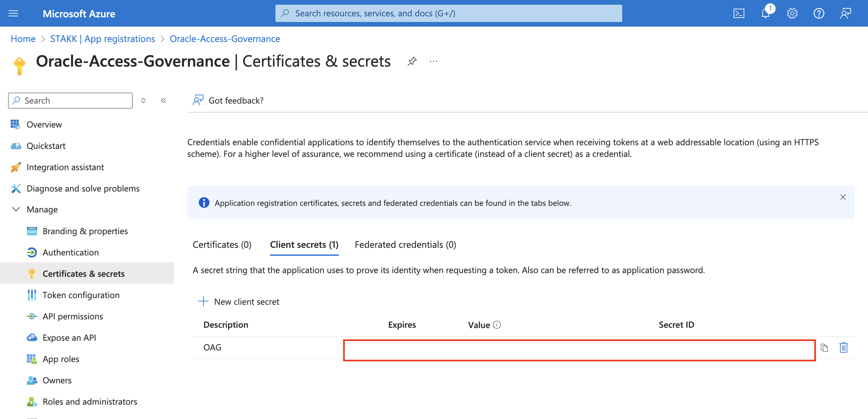Click the Secret ID column header

pyautogui.click(x=676, y=324)
